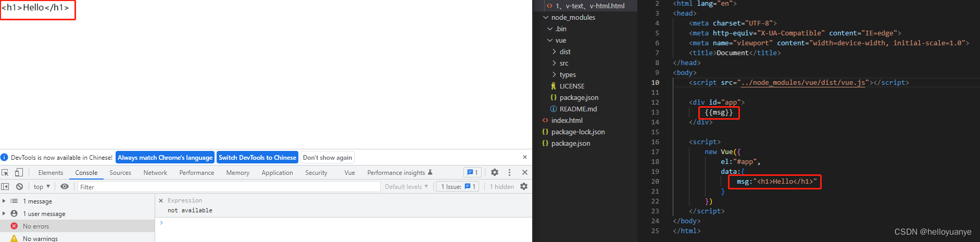Click Switch DevTools to Chinese button
Screen dimensions: 980x242
(257, 157)
